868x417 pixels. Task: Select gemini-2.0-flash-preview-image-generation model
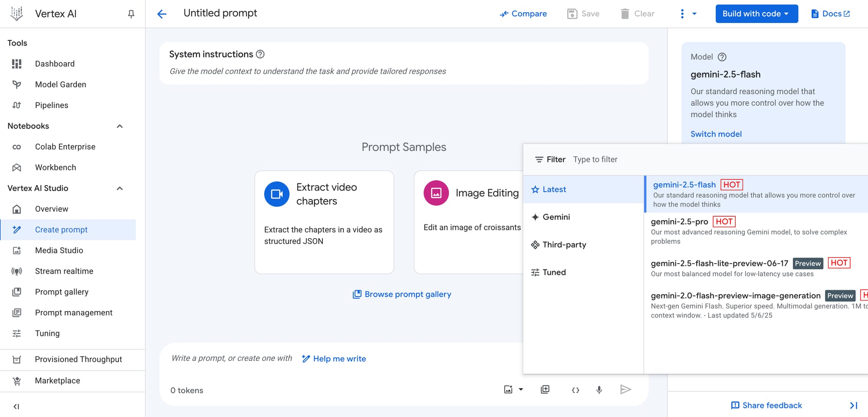point(756,305)
